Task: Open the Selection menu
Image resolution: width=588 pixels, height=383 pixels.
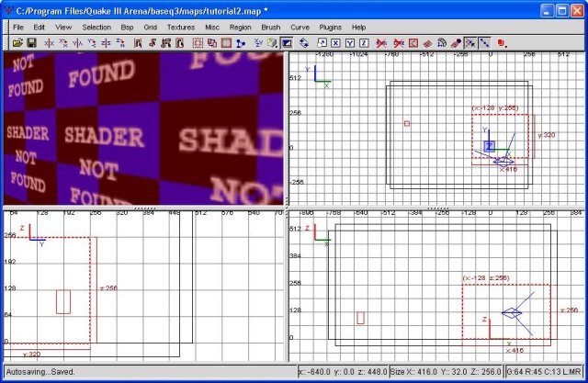Action: [96, 27]
